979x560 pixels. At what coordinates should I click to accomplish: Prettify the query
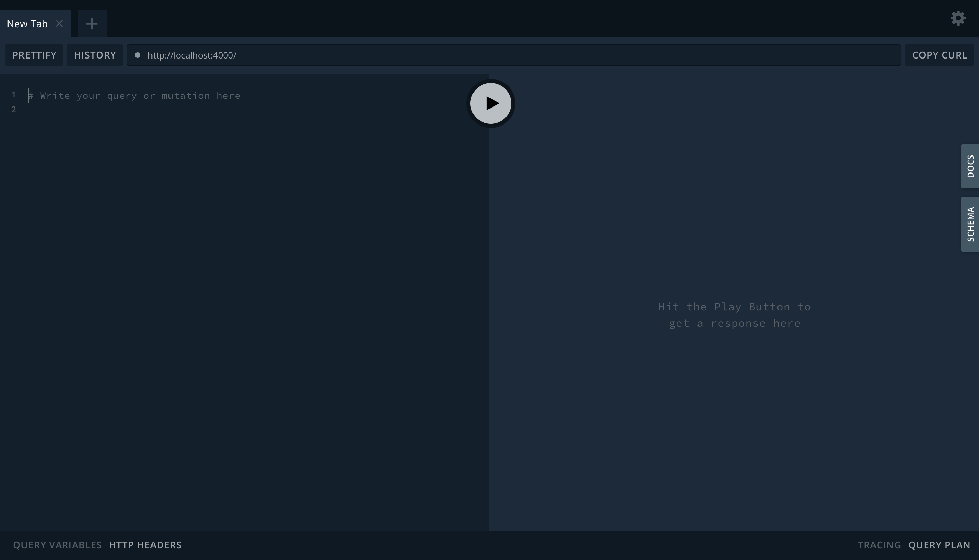pyautogui.click(x=34, y=55)
